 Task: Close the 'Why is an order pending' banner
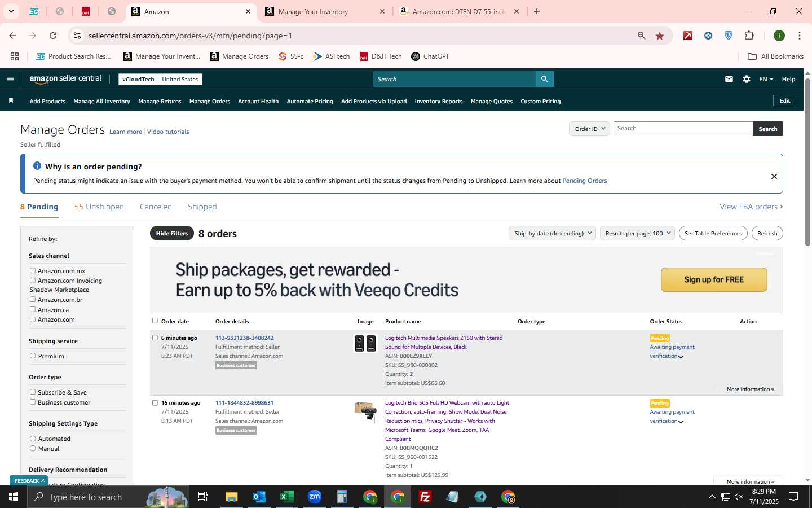tap(774, 176)
